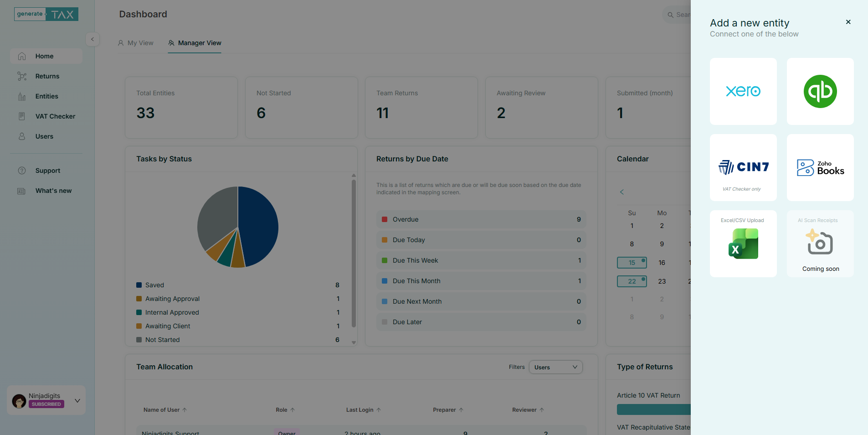Select the Manager View tab
The height and width of the screenshot is (435, 868).
point(194,42)
